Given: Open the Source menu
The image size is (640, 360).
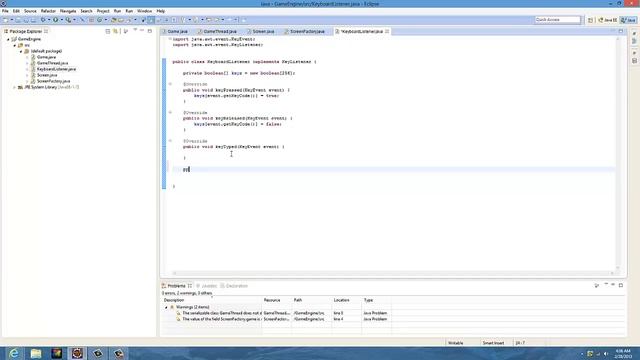Looking at the screenshot, I should click(30, 11).
